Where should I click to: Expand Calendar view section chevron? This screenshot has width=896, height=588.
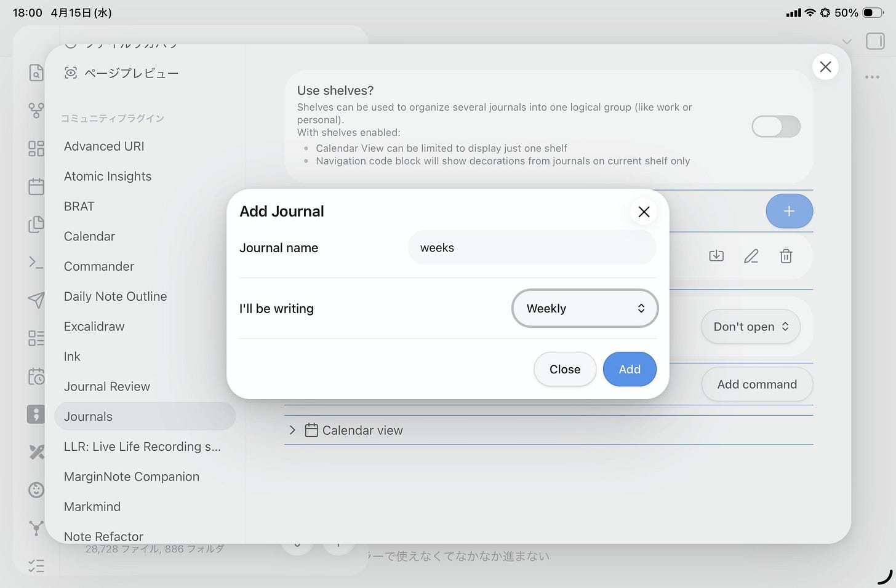click(x=292, y=430)
